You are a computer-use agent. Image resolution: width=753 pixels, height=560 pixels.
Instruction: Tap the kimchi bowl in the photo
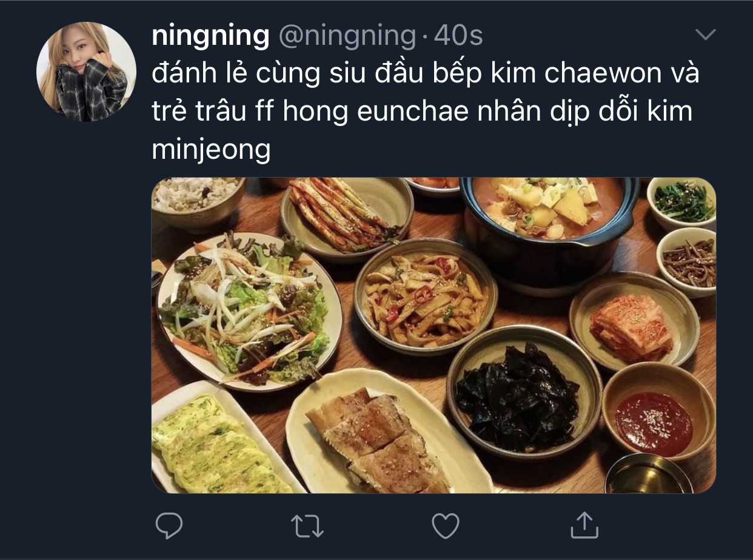pos(634,321)
